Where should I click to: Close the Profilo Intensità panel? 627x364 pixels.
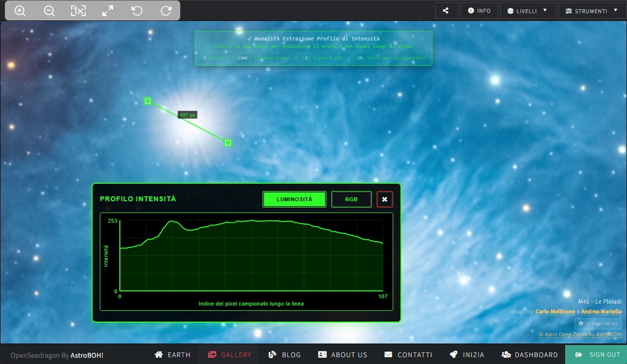384,199
